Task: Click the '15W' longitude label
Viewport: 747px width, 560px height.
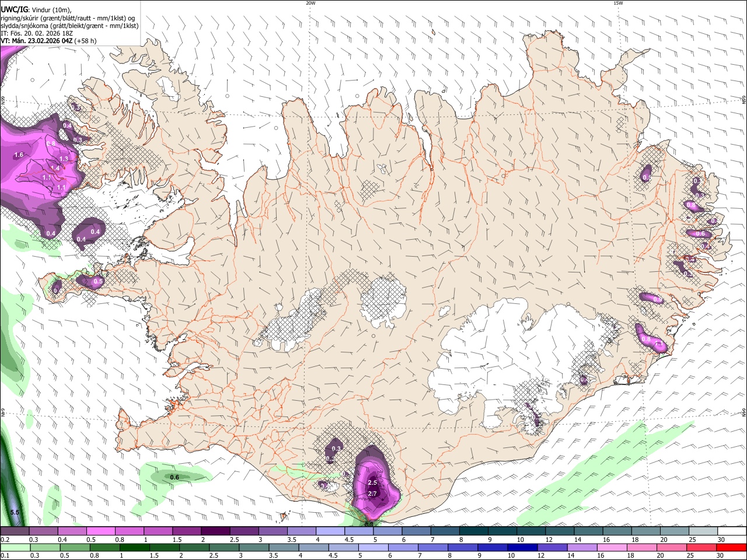Action: (x=618, y=3)
